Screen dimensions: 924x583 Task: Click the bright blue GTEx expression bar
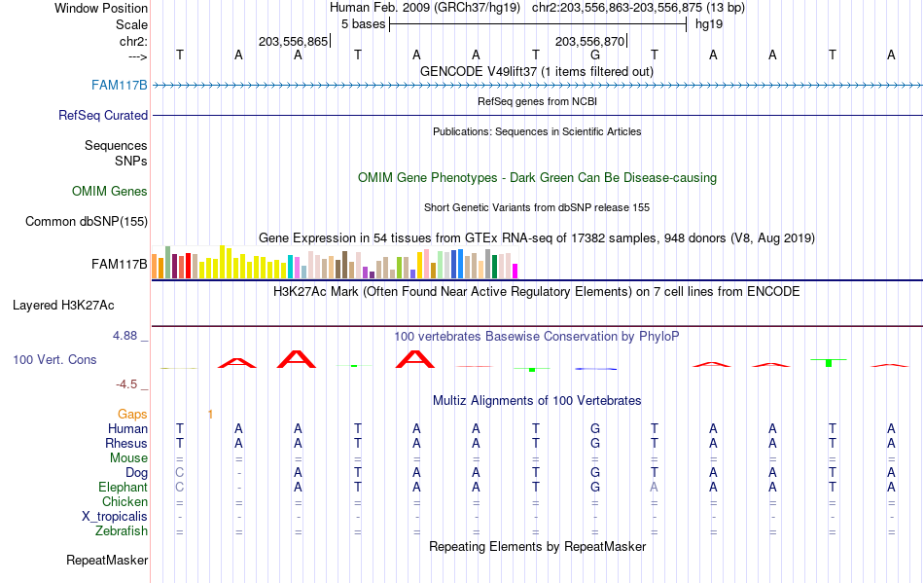[460, 264]
